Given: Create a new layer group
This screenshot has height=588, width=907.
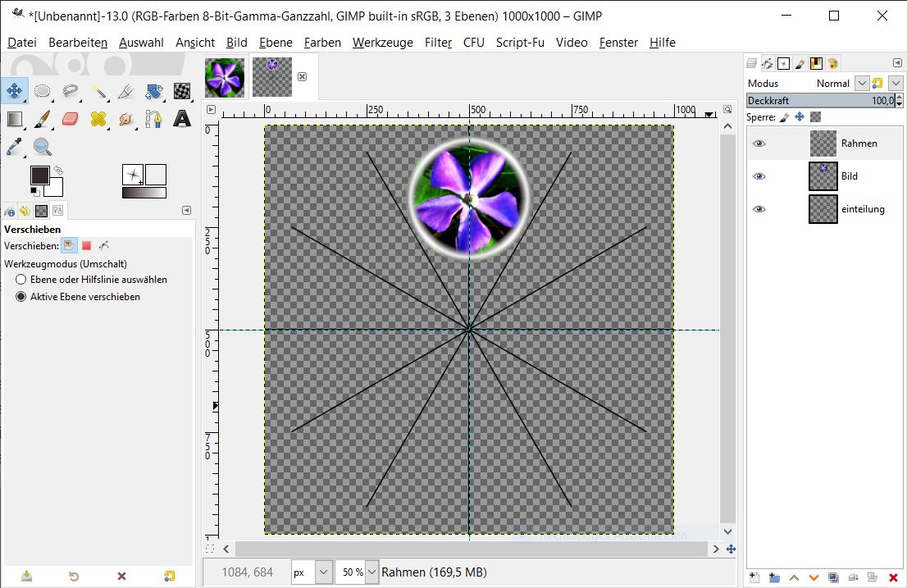Looking at the screenshot, I should pyautogui.click(x=774, y=577).
